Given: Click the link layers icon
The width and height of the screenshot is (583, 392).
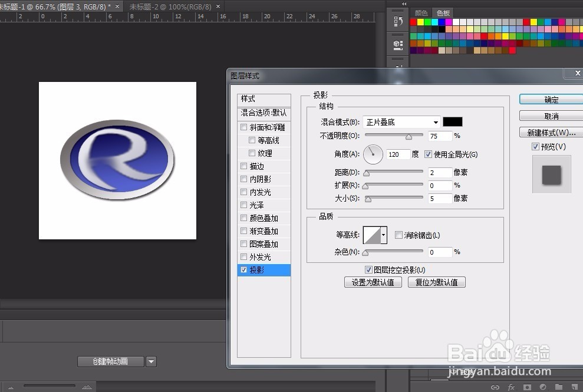Looking at the screenshot, I should 495,387.
